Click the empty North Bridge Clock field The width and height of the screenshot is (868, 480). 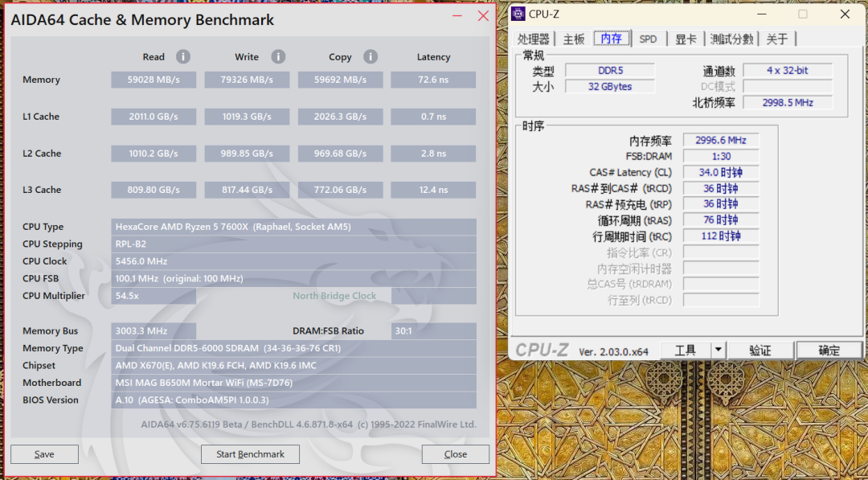pyautogui.click(x=433, y=296)
